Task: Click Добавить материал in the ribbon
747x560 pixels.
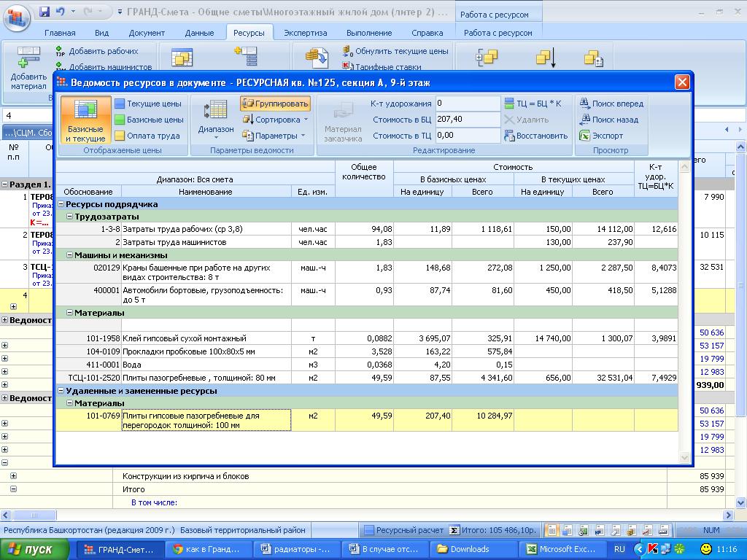Action: 28,68
